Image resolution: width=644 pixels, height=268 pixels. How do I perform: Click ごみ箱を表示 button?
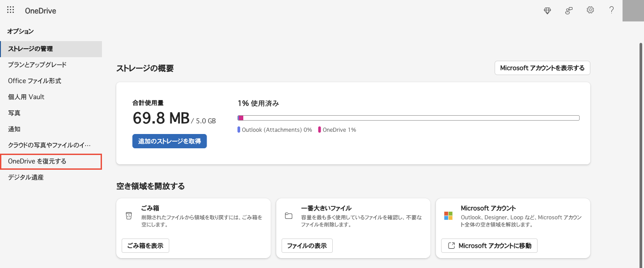tap(145, 246)
